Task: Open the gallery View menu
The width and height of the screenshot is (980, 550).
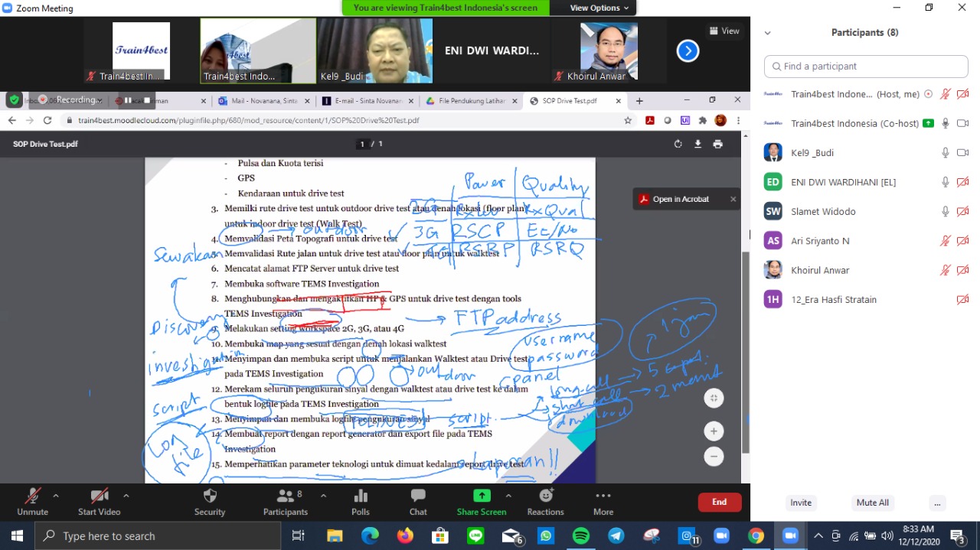Action: (x=724, y=31)
